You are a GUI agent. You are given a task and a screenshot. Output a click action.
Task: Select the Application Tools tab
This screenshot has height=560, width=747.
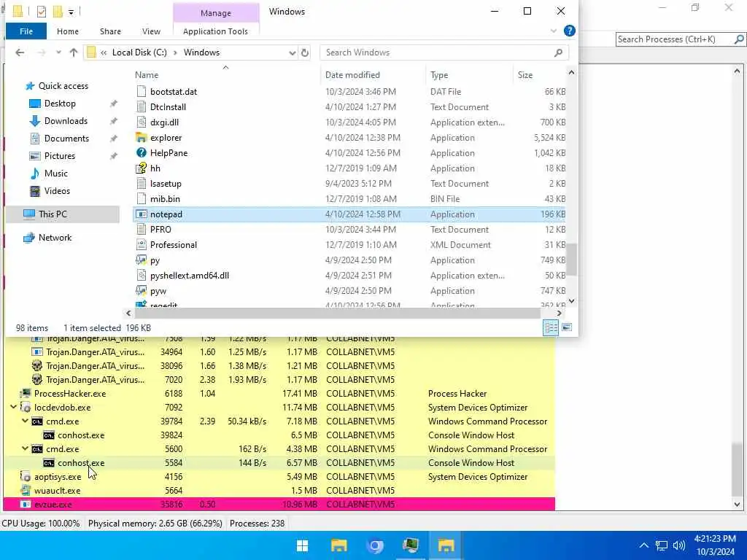coord(215,31)
